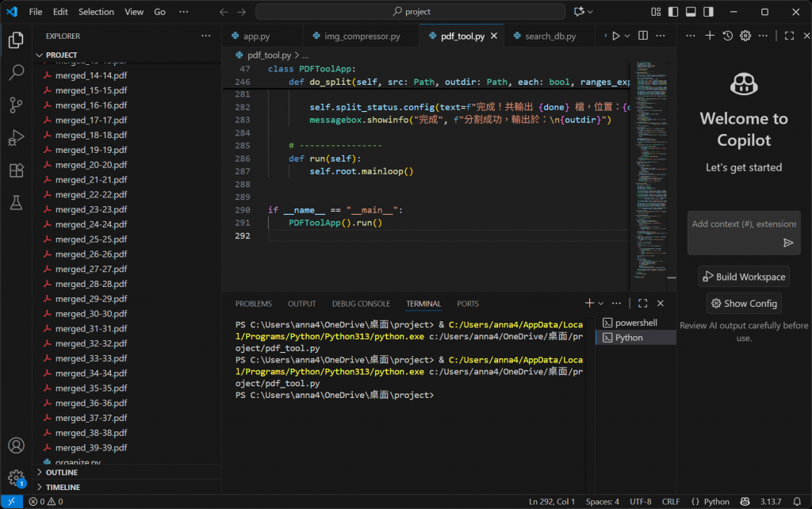Open the Run and Debug view
This screenshot has width=812, height=509.
pos(16,138)
